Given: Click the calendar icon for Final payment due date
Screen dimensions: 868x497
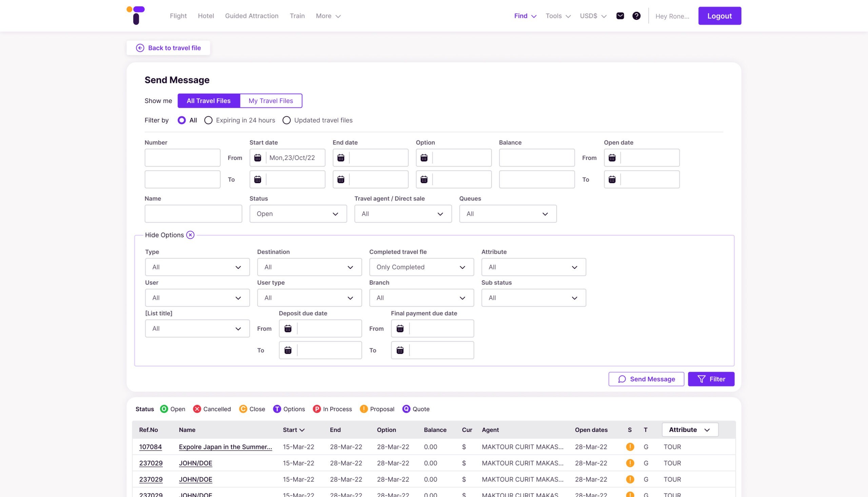Looking at the screenshot, I should click(x=400, y=328).
